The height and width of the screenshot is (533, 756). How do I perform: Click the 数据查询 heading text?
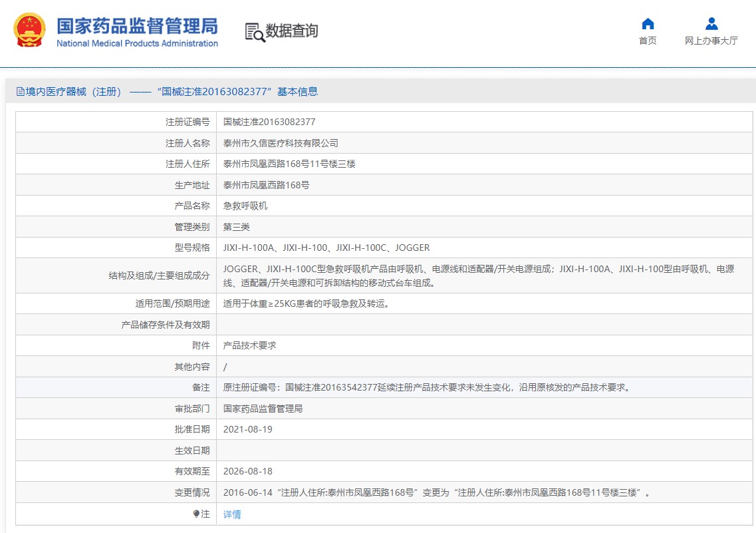(292, 31)
